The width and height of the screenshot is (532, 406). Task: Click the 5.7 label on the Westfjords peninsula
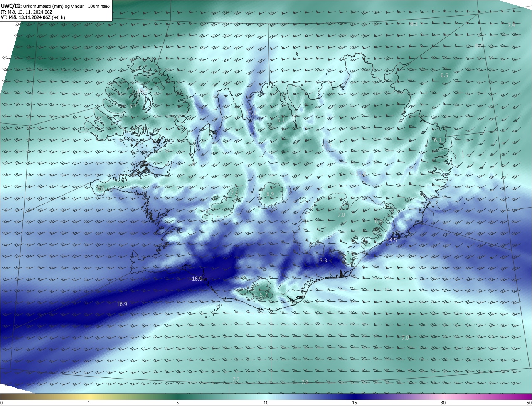point(133,107)
